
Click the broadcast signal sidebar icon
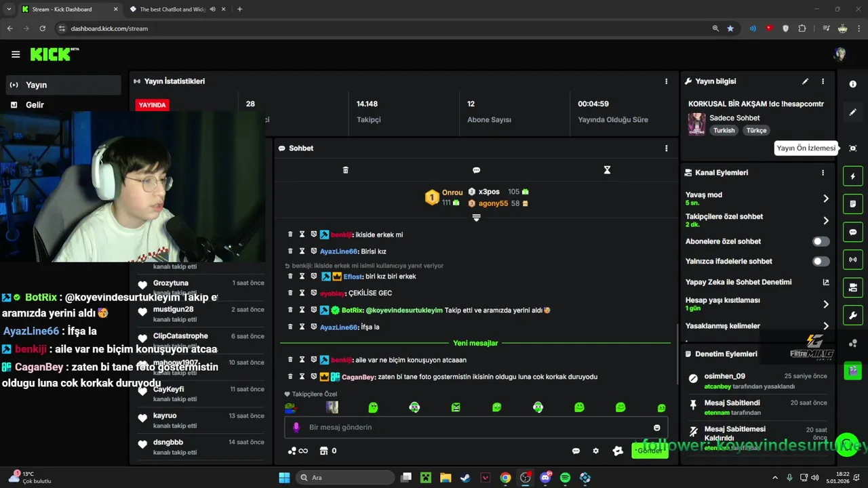[x=853, y=260]
